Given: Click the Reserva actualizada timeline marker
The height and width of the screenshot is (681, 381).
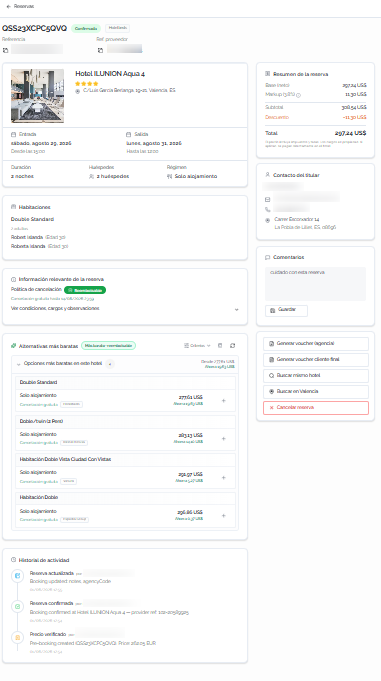Looking at the screenshot, I should (17, 576).
